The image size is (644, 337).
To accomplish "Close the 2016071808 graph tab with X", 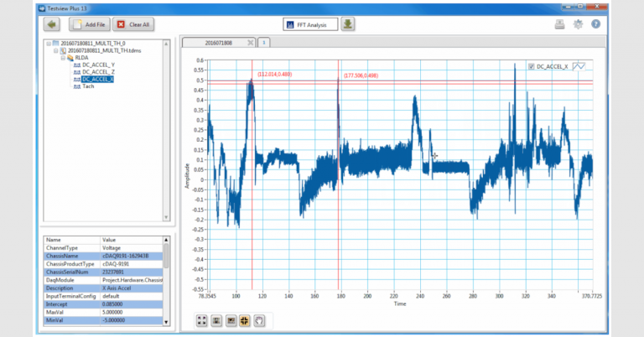I will (x=250, y=43).
